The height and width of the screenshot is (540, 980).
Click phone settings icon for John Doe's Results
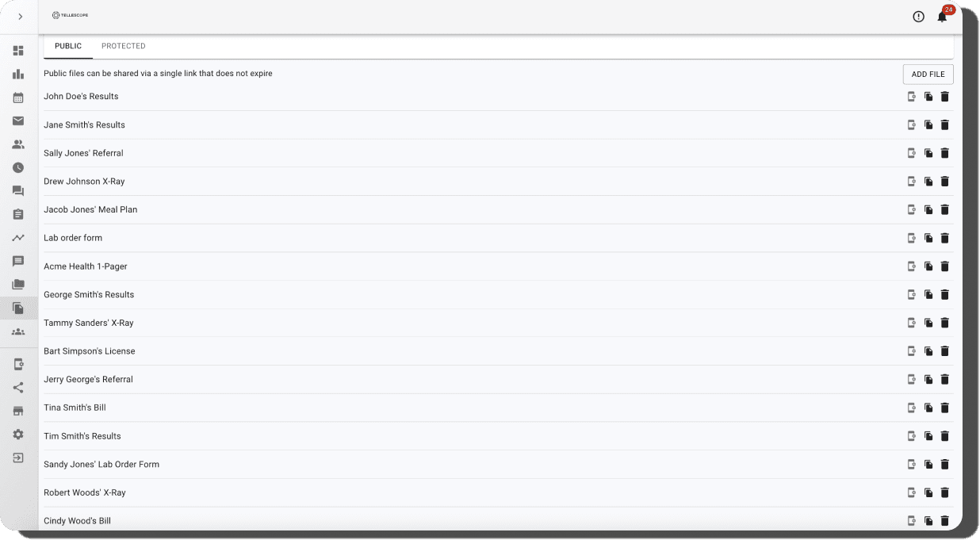pyautogui.click(x=912, y=97)
